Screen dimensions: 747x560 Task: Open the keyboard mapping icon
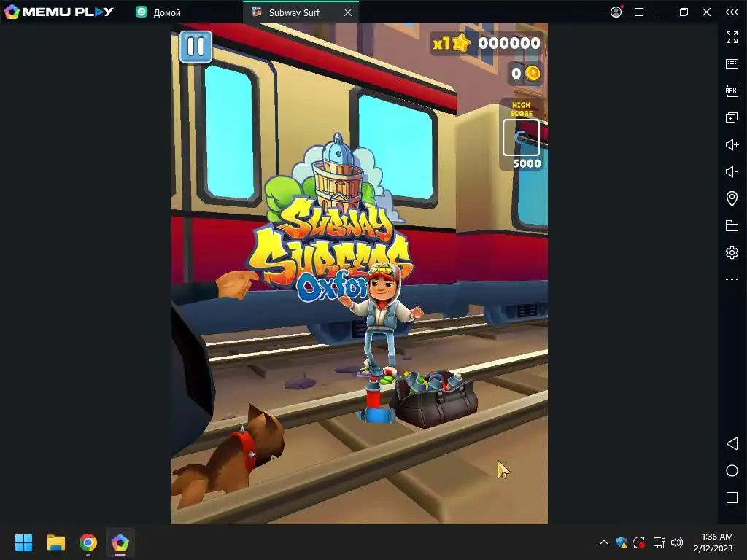pos(732,64)
